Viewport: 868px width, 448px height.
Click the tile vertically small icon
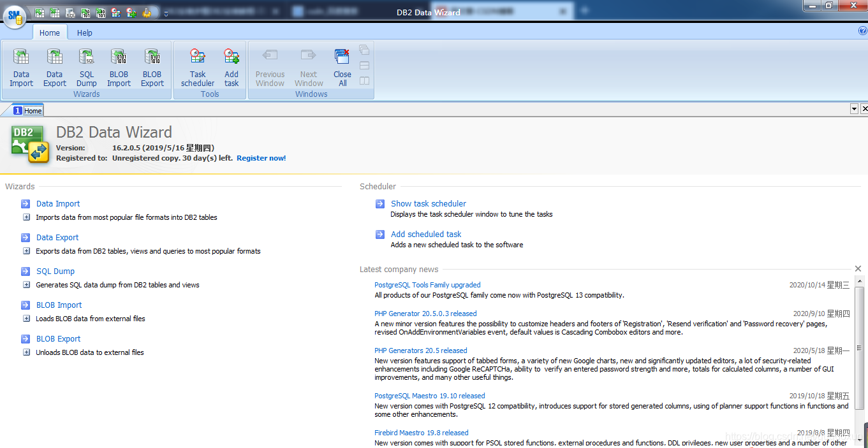point(364,81)
